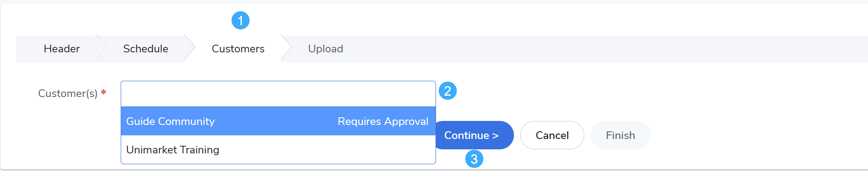Image resolution: width=868 pixels, height=171 pixels.
Task: Click the blue number 1 badge
Action: pos(240,20)
